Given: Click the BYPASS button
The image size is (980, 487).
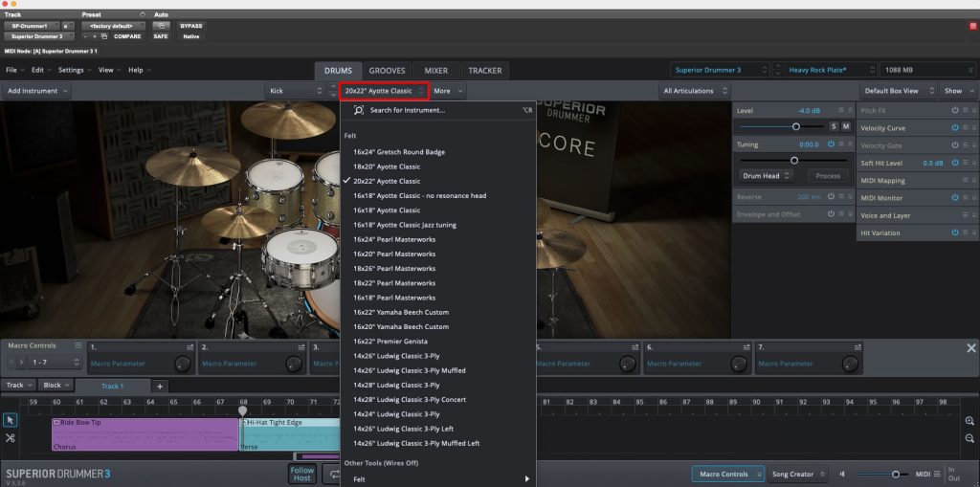Looking at the screenshot, I should (191, 25).
